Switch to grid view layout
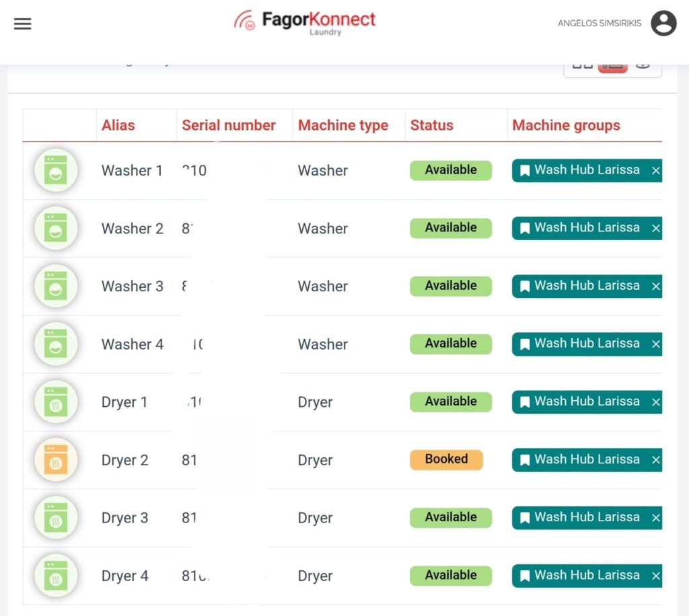This screenshot has width=689, height=616. (x=582, y=65)
